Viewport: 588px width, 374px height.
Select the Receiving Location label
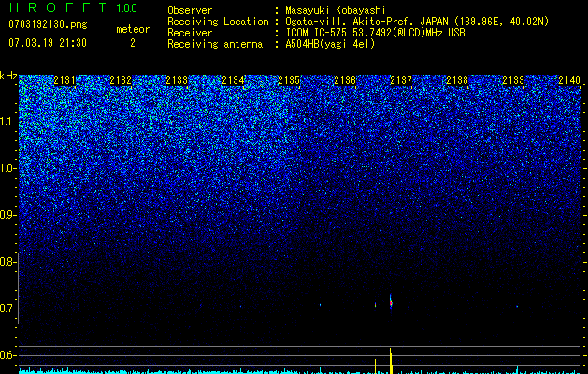(218, 22)
